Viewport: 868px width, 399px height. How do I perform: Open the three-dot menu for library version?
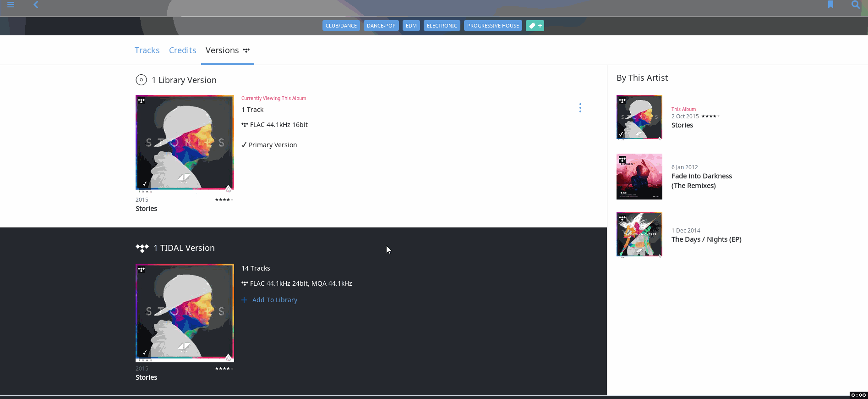click(x=580, y=108)
